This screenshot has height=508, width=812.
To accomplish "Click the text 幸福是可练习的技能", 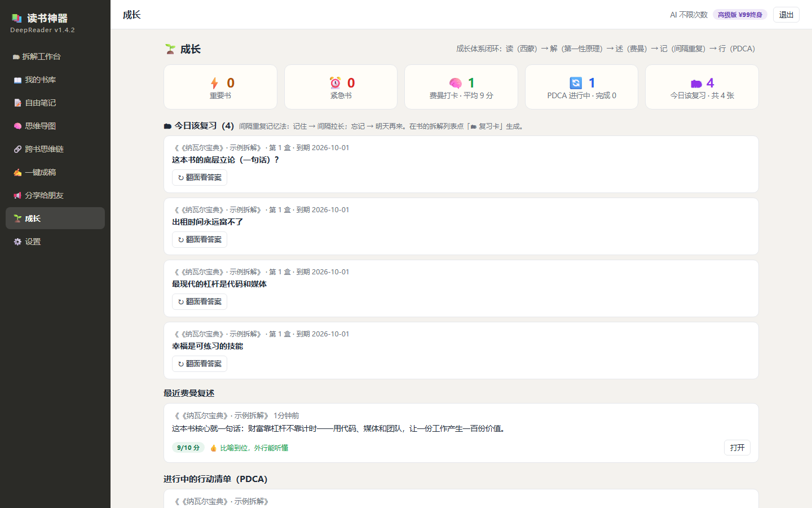I will pos(208,346).
